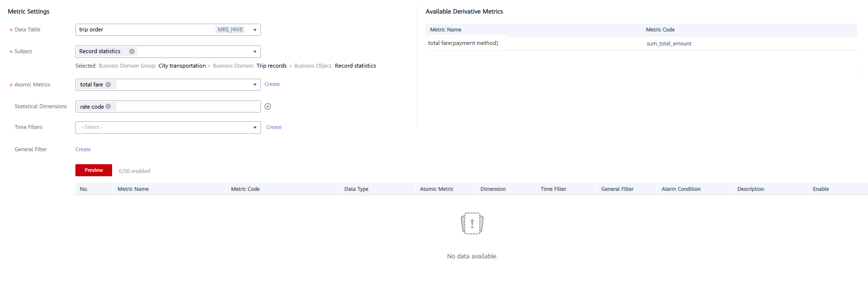Click the City transportation breadcrumb text
Viewport: 868px width, 284px height.
click(x=182, y=66)
